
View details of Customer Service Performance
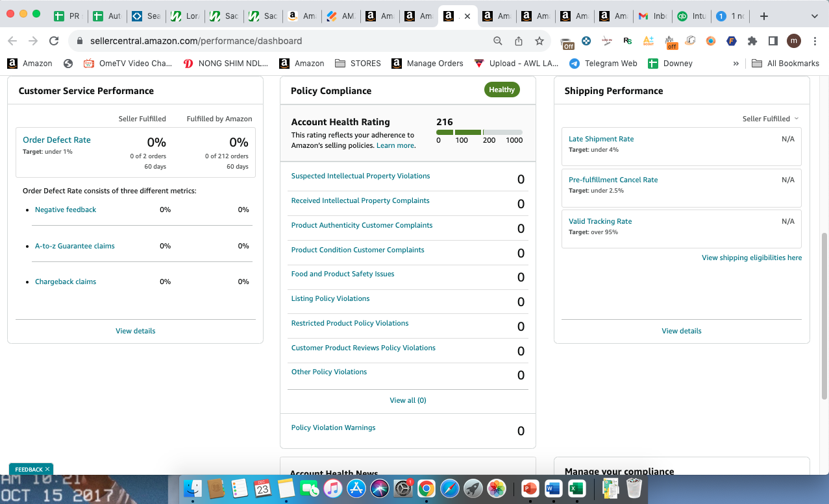(136, 331)
